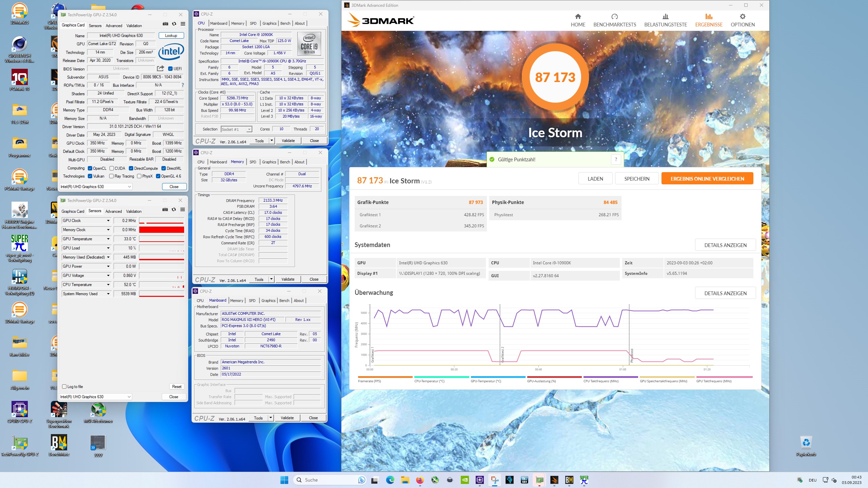Toggle DirectML checkbox in GPU-Z
Viewport: 868px width, 488px height.
163,168
